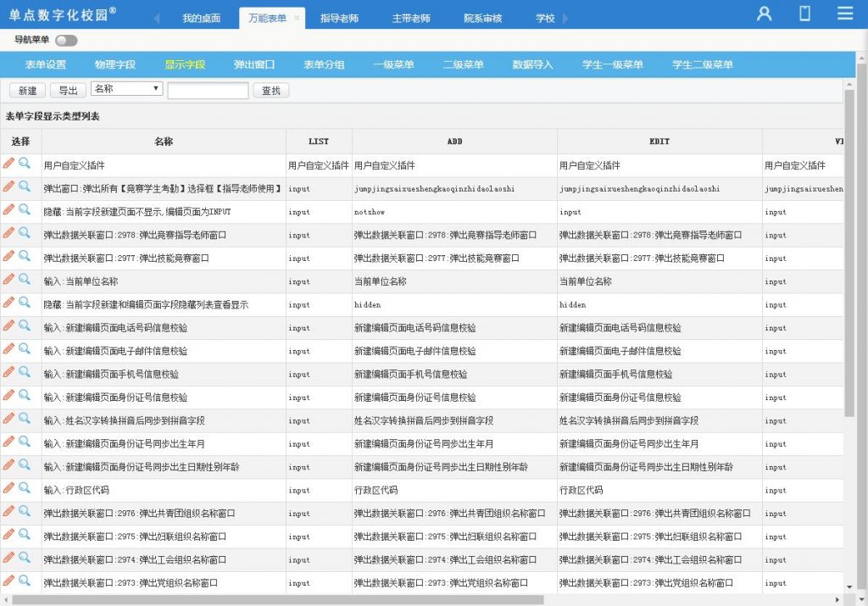Click the left arrow beside 我的桌面 tab
Image resolution: width=868 pixels, height=606 pixels.
coord(157,19)
